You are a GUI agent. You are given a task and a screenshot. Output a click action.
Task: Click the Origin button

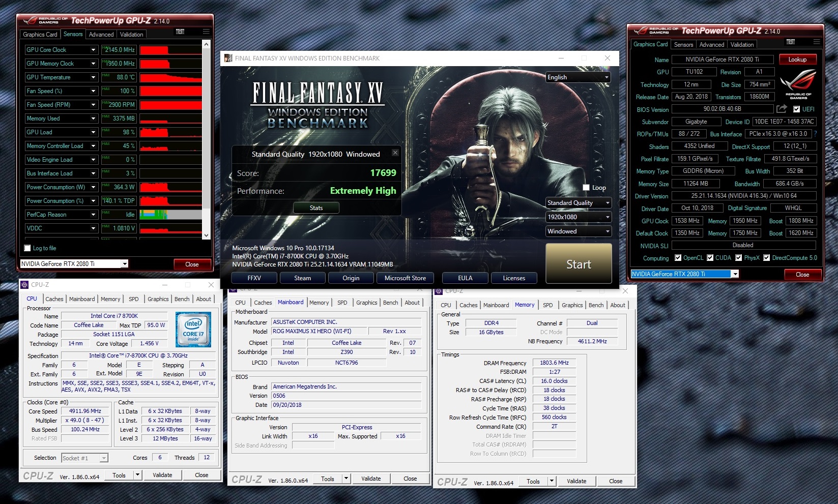(351, 278)
